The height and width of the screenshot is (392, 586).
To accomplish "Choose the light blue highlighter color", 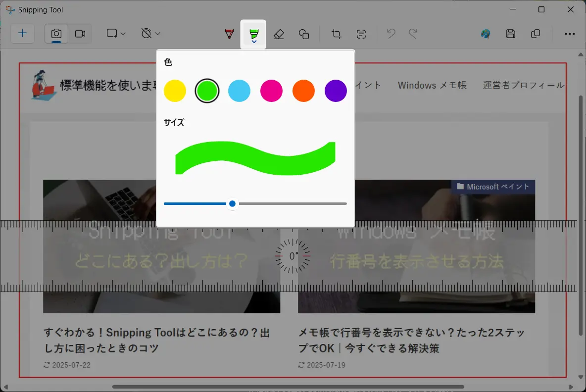I will click(x=239, y=91).
